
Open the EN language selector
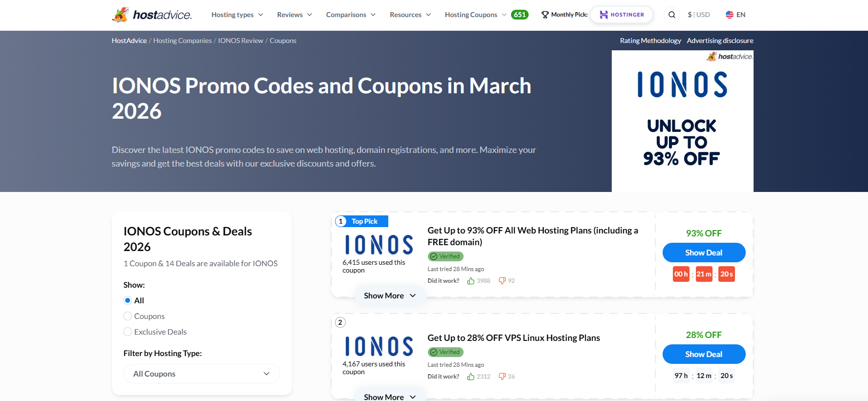735,15
